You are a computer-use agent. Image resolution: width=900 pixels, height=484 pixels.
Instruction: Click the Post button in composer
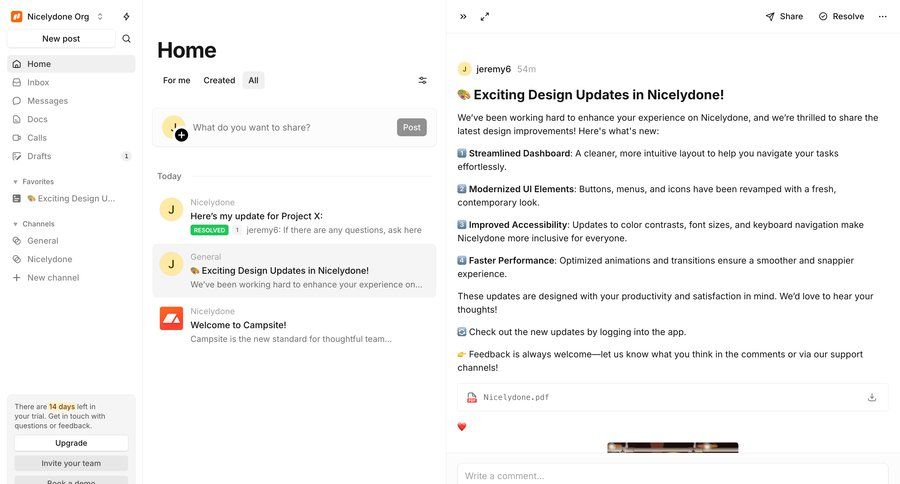pos(412,127)
